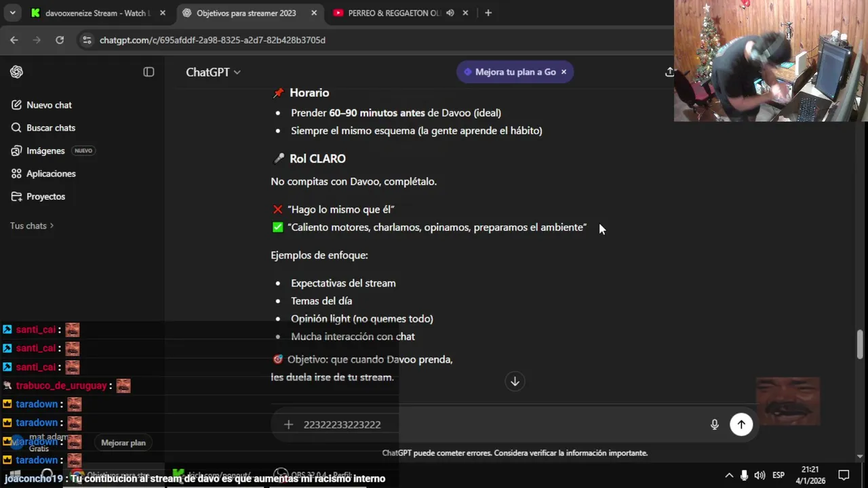Share the conversation via share icon
Screen dimensions: 868x488
point(669,72)
